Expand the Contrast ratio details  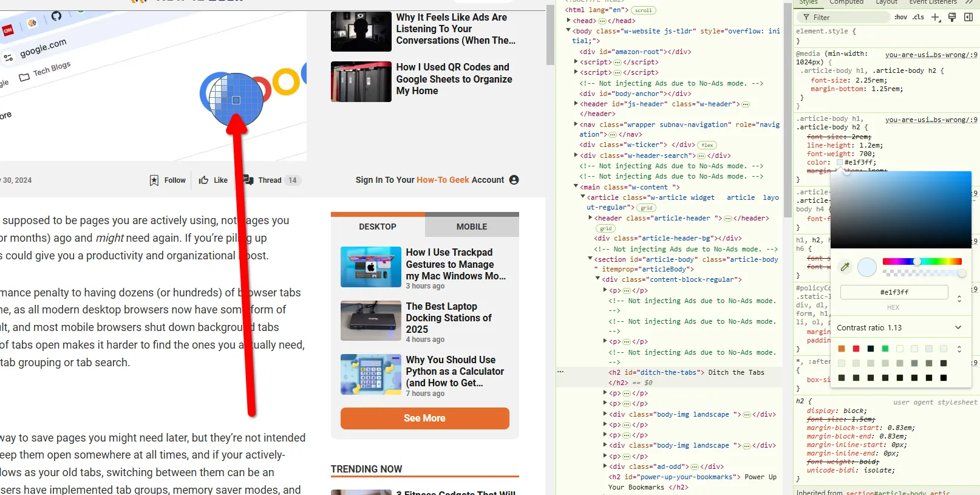pyautogui.click(x=958, y=327)
